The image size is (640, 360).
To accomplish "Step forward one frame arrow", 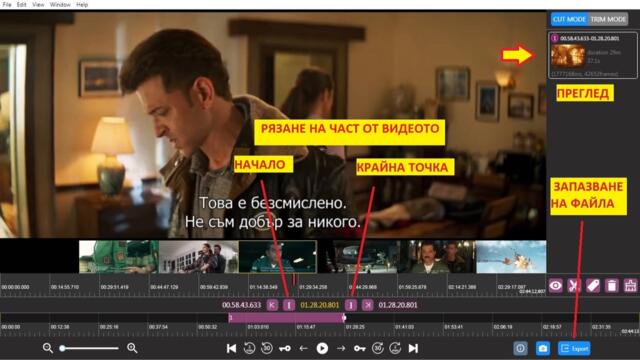I will coord(341,348).
